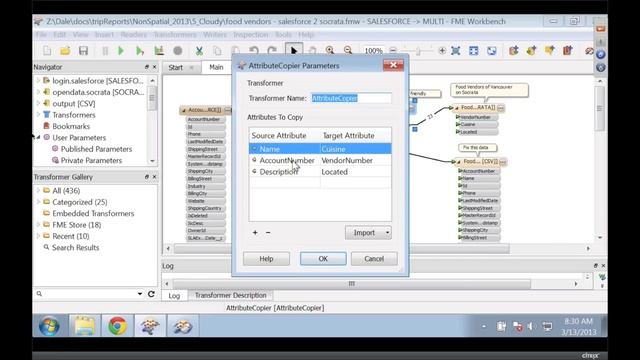Open the Transformers menu
The image size is (640, 360).
pos(175,35)
